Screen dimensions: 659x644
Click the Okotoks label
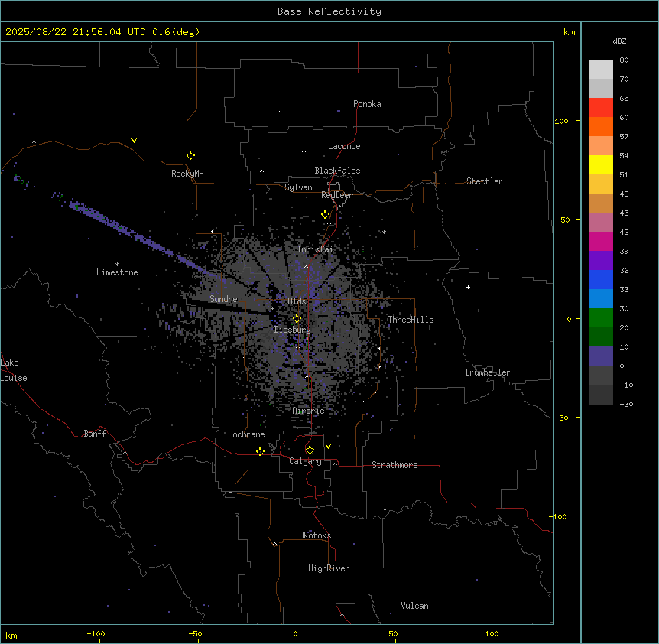point(315,535)
